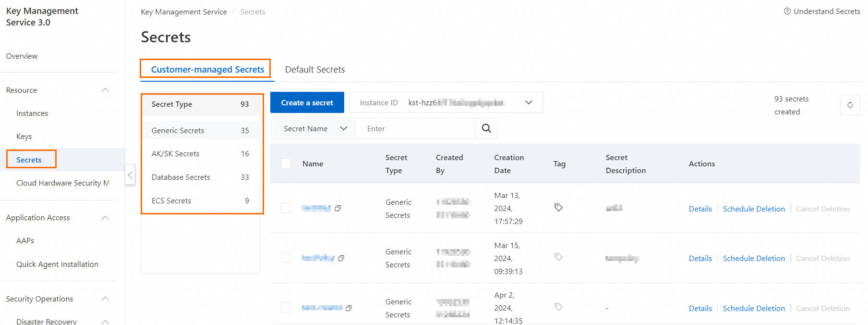Screen dimensions: 868x325
Task: Check the first secret row checkbox
Action: pos(286,208)
